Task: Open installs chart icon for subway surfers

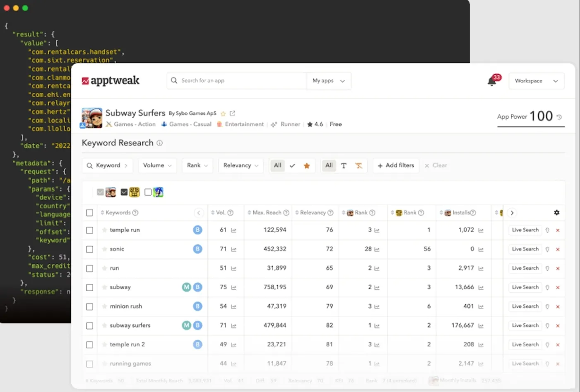Action: point(481,326)
